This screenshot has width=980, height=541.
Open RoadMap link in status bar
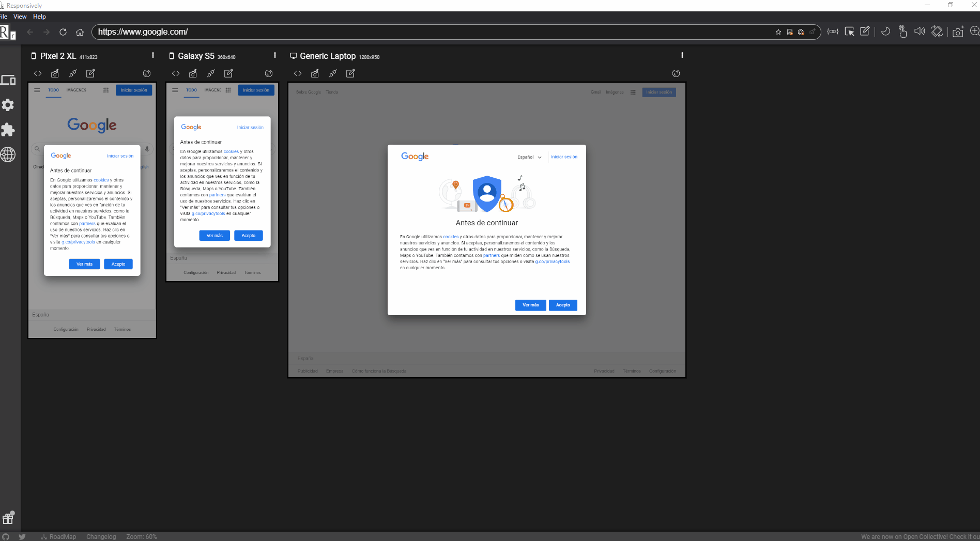point(58,537)
